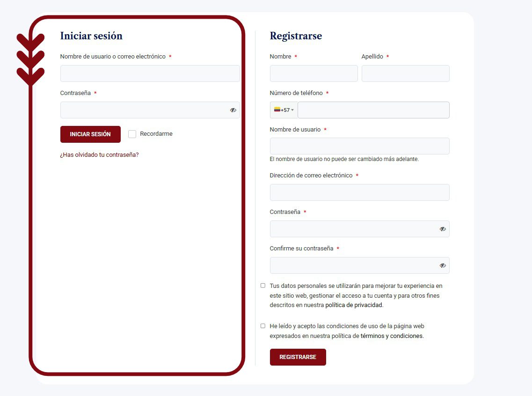Click the Apellido input field
This screenshot has width=532, height=396.
(406, 73)
